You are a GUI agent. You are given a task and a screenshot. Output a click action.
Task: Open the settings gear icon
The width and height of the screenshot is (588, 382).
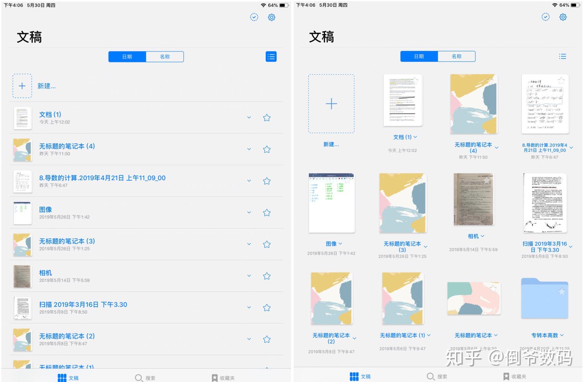point(272,17)
